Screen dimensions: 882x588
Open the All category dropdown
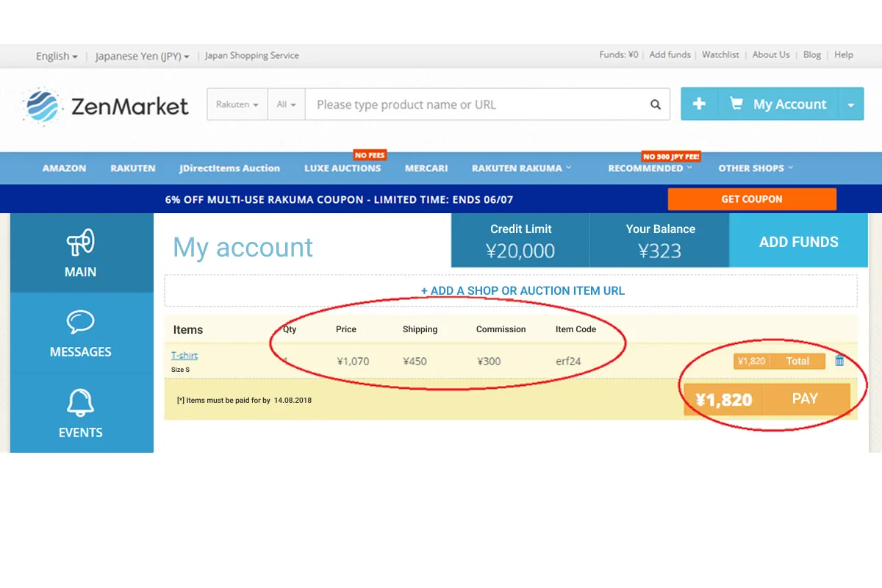[286, 104]
